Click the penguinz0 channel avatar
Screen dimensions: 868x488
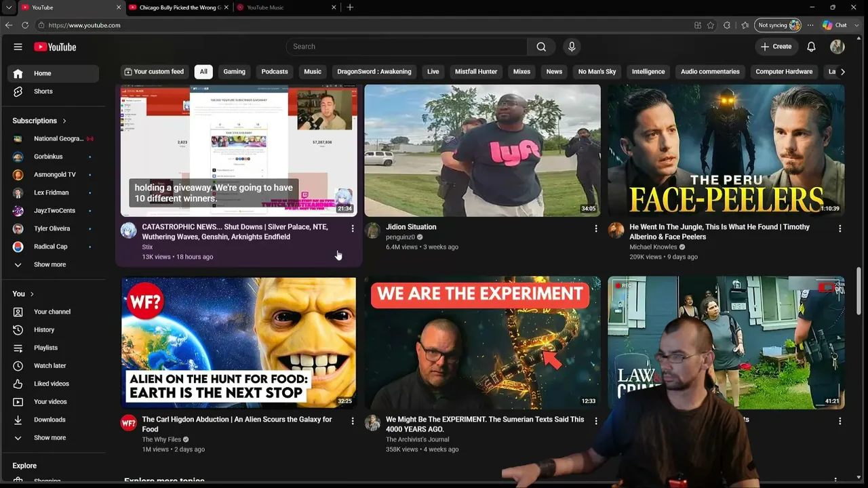pos(372,230)
